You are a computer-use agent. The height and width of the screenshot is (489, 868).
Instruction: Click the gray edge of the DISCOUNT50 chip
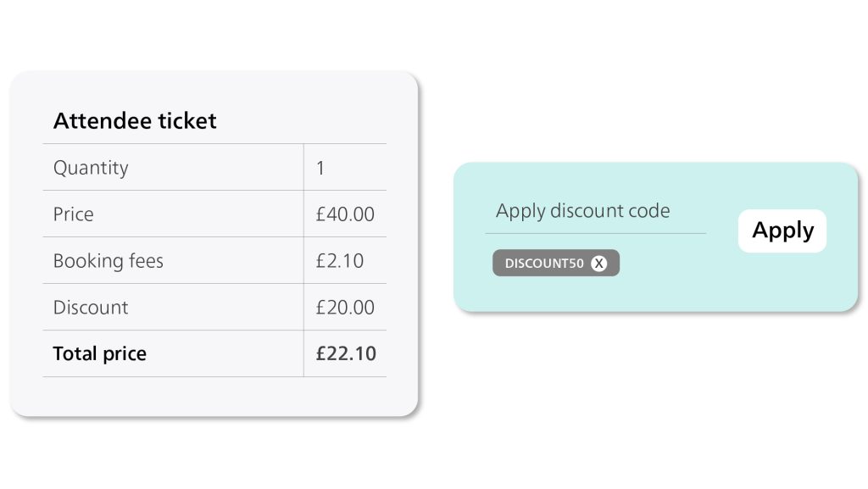pos(498,264)
